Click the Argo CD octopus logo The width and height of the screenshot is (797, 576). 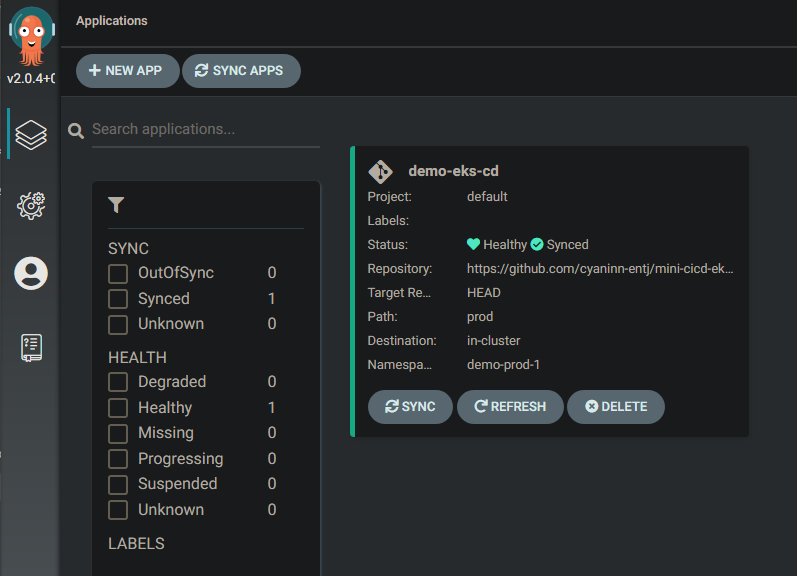pyautogui.click(x=32, y=37)
